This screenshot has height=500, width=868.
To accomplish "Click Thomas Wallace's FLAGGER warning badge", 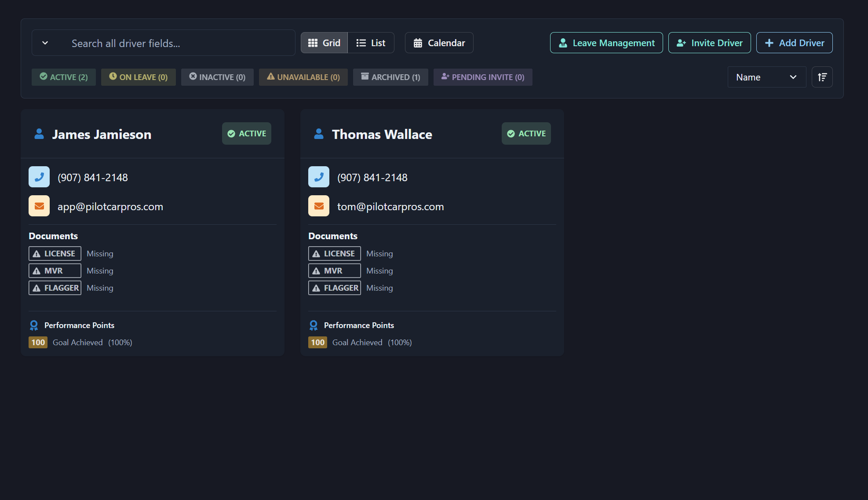I will [x=335, y=288].
